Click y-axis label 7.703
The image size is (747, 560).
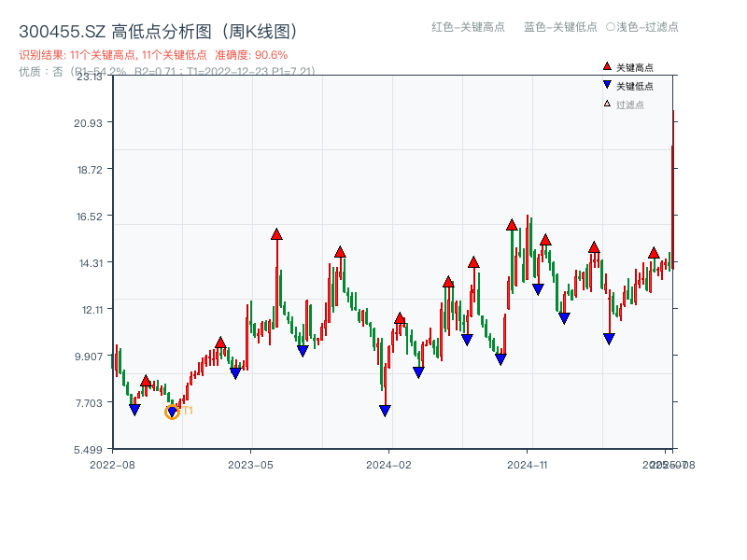tap(89, 403)
